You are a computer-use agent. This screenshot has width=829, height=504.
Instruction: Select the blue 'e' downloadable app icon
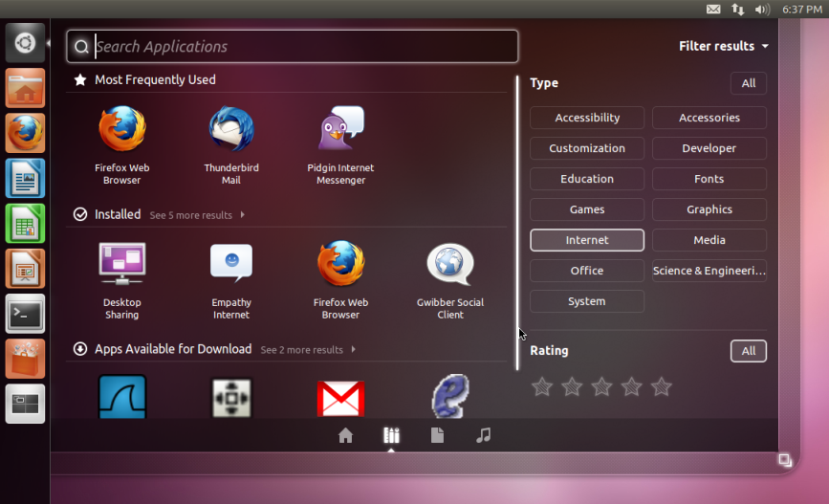[x=450, y=396]
